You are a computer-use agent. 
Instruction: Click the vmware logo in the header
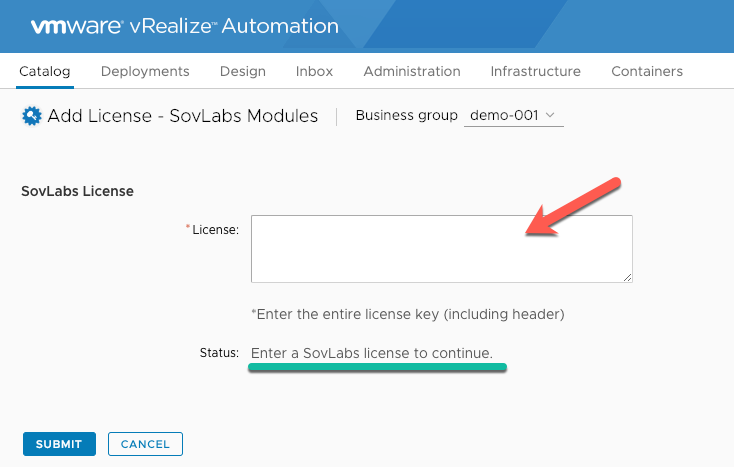77,26
